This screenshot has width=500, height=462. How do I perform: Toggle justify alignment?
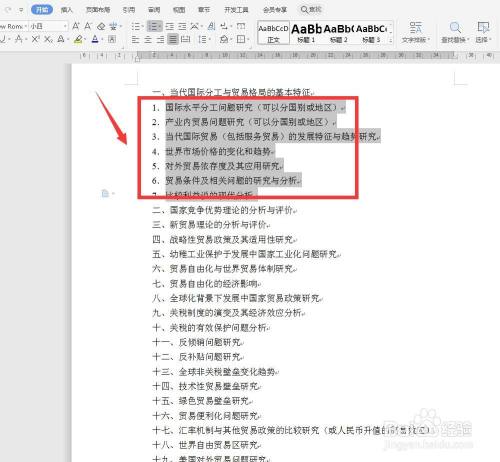(173, 40)
